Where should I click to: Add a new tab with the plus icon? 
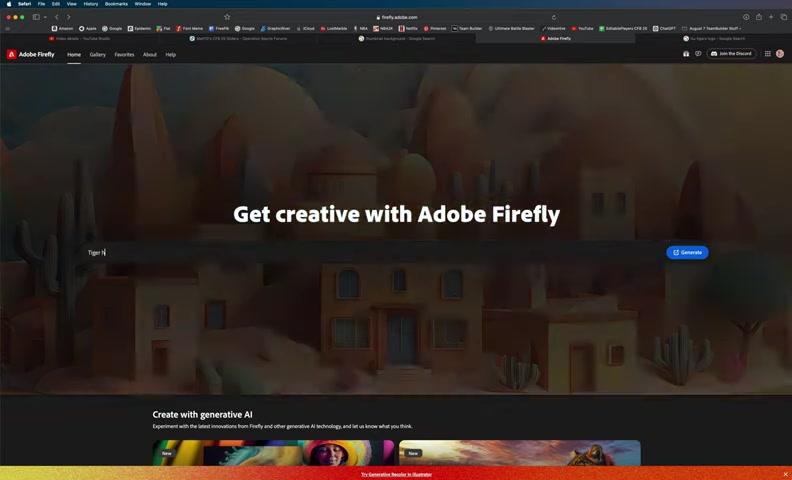(x=771, y=17)
